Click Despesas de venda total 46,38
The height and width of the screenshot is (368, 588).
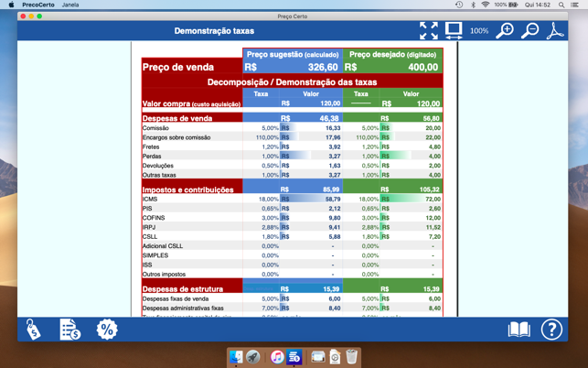point(329,118)
